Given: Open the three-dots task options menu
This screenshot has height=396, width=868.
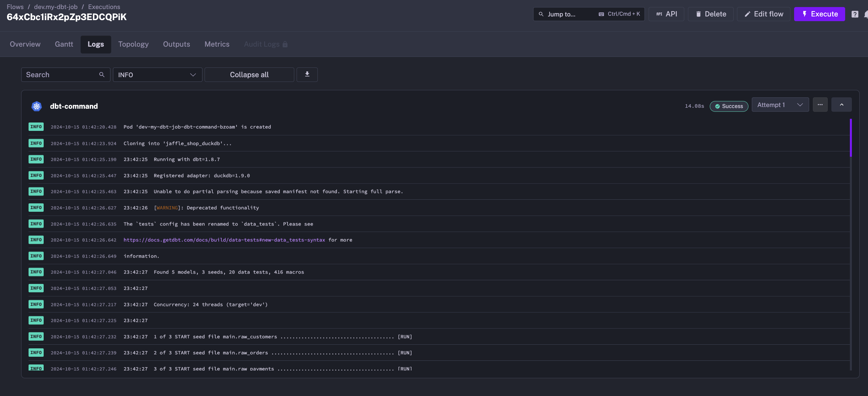Looking at the screenshot, I should point(820,105).
